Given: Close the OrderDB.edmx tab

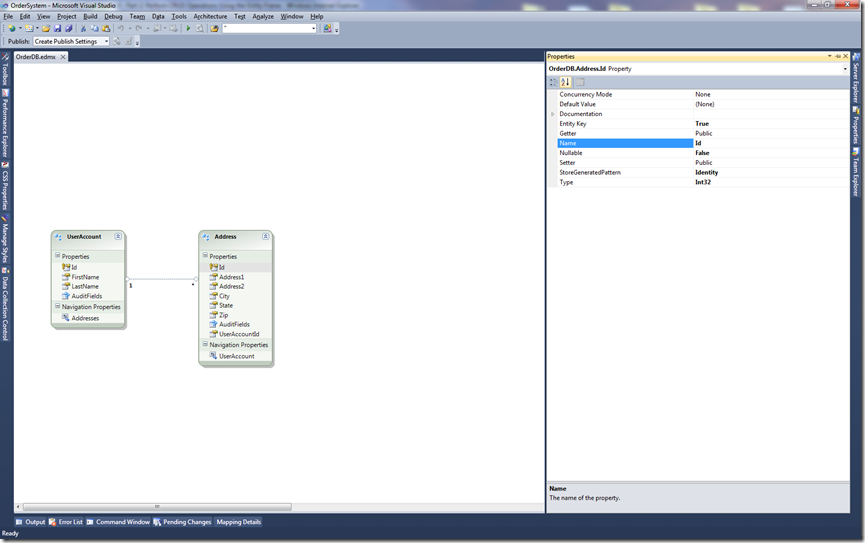Looking at the screenshot, I should pyautogui.click(x=63, y=57).
